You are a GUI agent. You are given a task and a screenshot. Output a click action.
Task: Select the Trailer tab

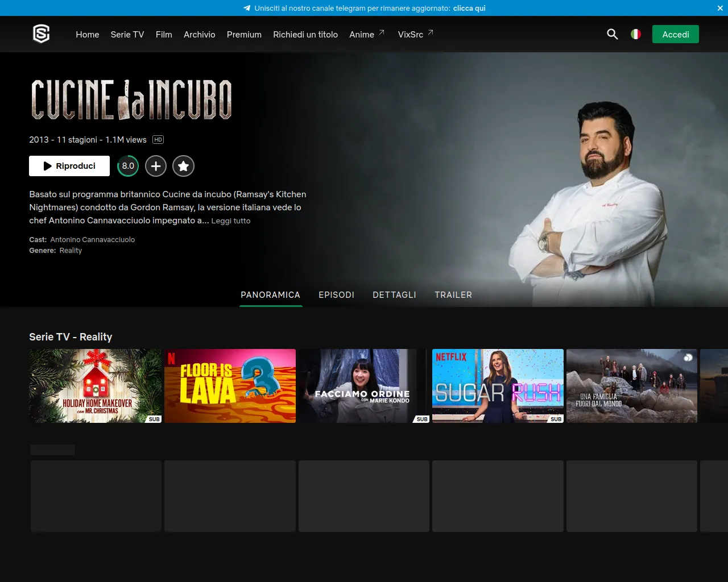click(x=453, y=294)
